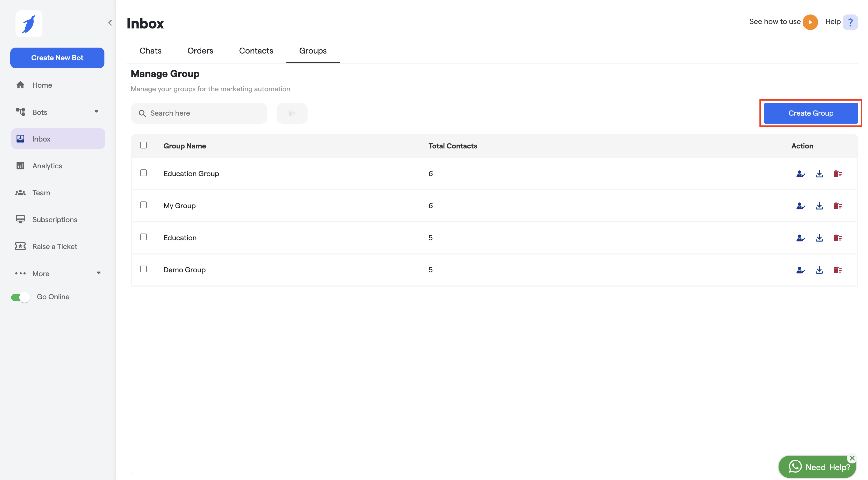Download the My Group contacts
The image size is (868, 480).
[x=819, y=206]
